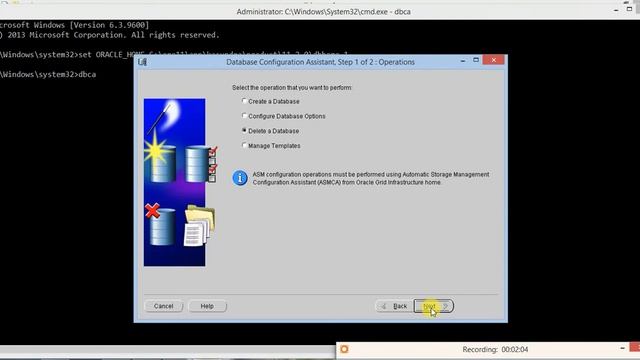The image size is (640, 360).
Task: Minimize the cmd.exe window
Action: [616, 10]
